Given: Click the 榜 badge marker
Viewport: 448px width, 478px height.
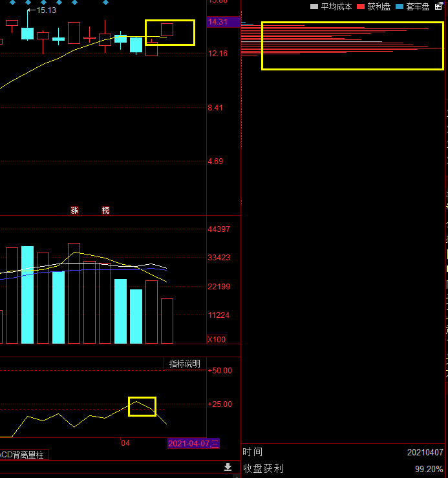Looking at the screenshot, I should click(105, 210).
